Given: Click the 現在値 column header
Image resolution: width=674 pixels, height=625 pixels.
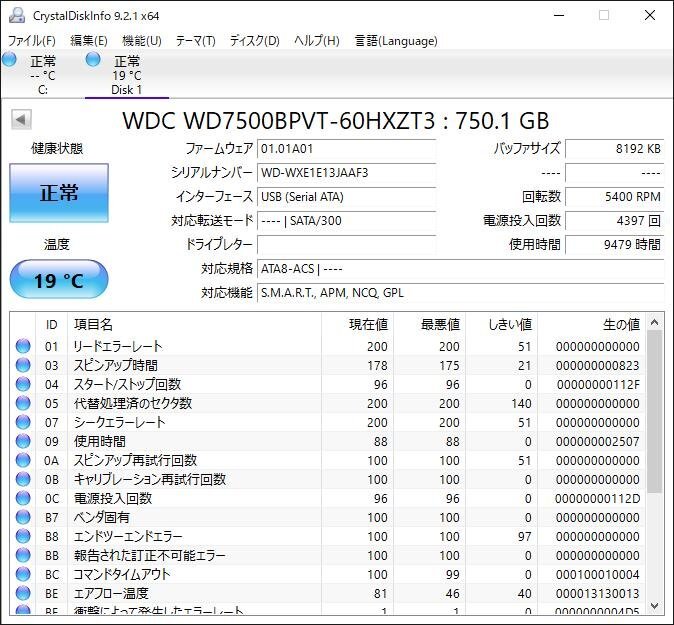Looking at the screenshot, I should [357, 325].
